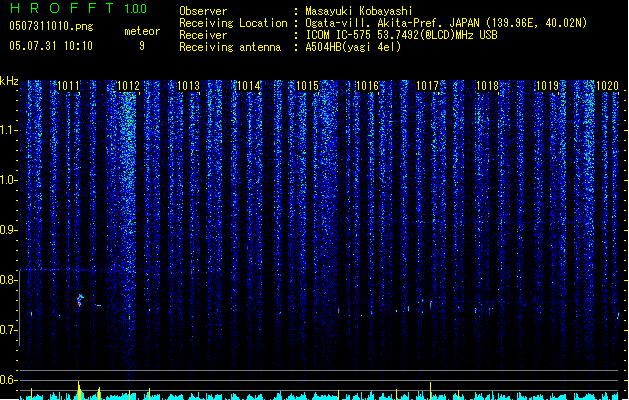Click the 1.0 kHz frequency axis label
Viewport: 629px width, 400px height.
click(x=8, y=180)
